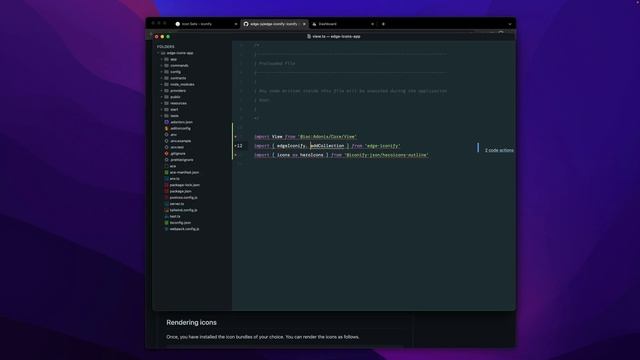Open tsconfig.json file
This screenshot has width=640, height=360.
click(180, 223)
